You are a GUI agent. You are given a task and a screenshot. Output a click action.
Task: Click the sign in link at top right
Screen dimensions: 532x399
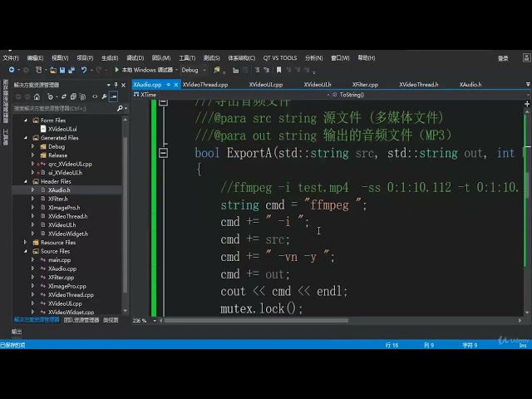click(503, 58)
